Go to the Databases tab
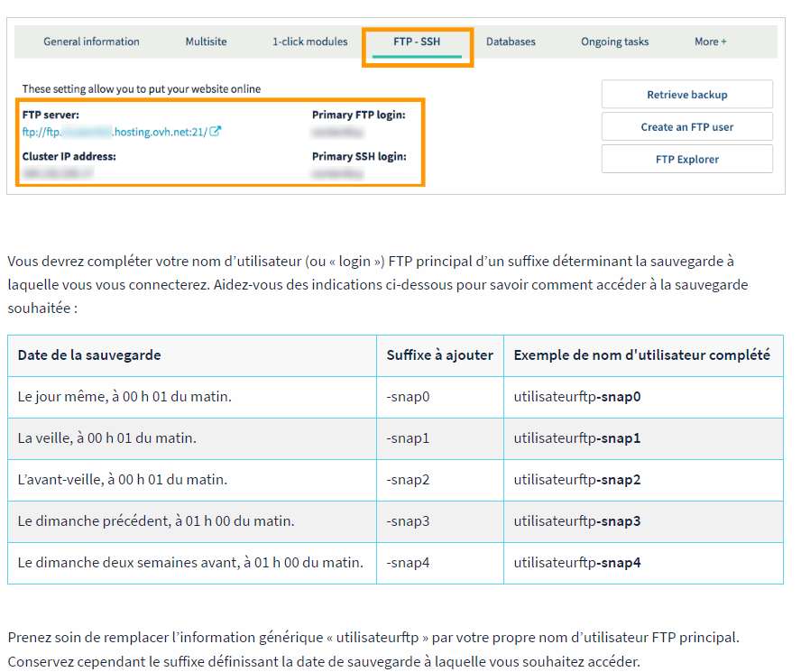This screenshot has height=672, width=801. tap(511, 41)
